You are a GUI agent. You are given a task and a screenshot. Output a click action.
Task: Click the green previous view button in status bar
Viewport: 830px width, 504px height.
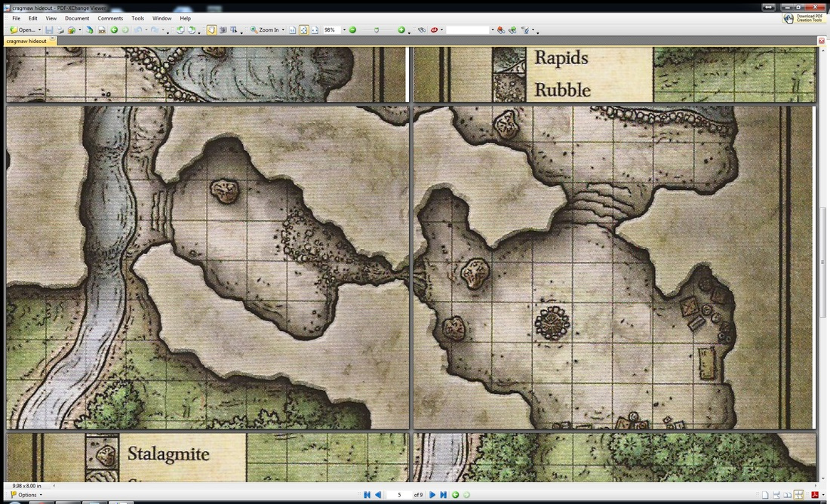coord(455,495)
